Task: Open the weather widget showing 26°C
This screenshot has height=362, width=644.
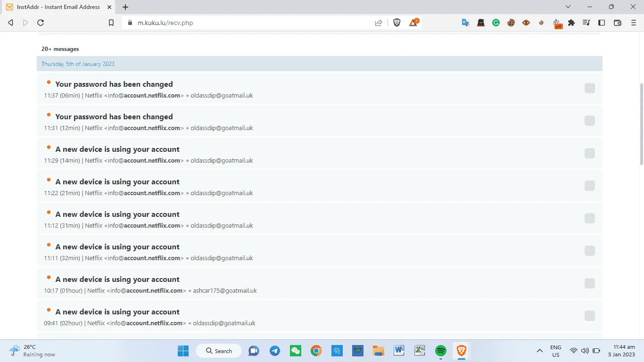Action: coord(33,351)
